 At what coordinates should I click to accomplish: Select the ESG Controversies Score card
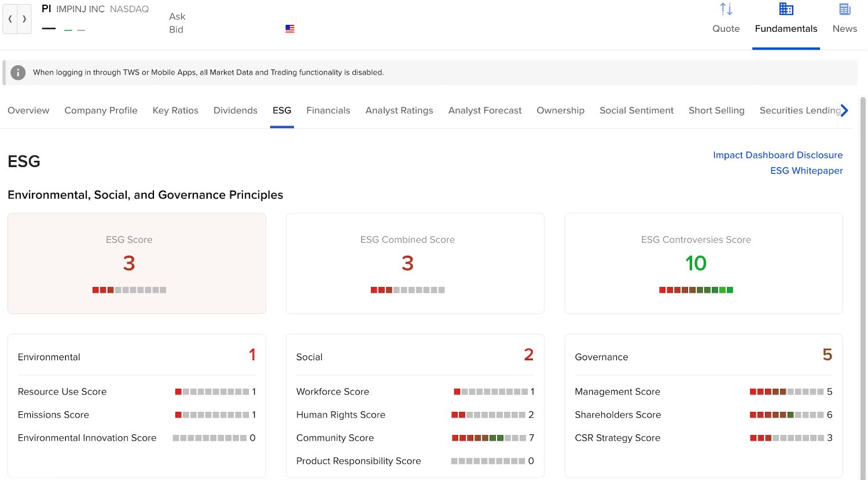pos(704,263)
